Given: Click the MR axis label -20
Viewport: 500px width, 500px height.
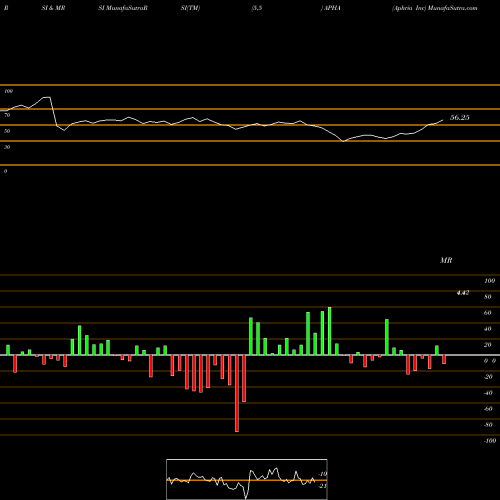Looking at the screenshot, I should tap(488, 377).
